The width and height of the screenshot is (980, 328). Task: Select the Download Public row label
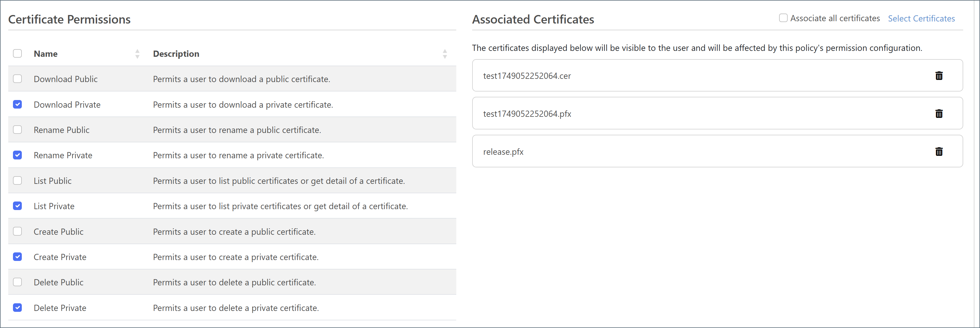tap(65, 79)
